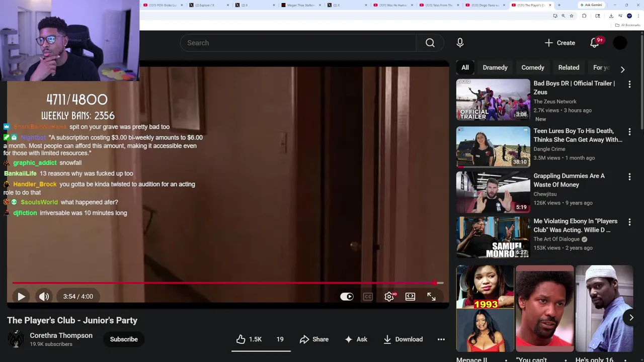Like the video with thumbs up
Image resolution: width=644 pixels, height=362 pixels.
249,339
